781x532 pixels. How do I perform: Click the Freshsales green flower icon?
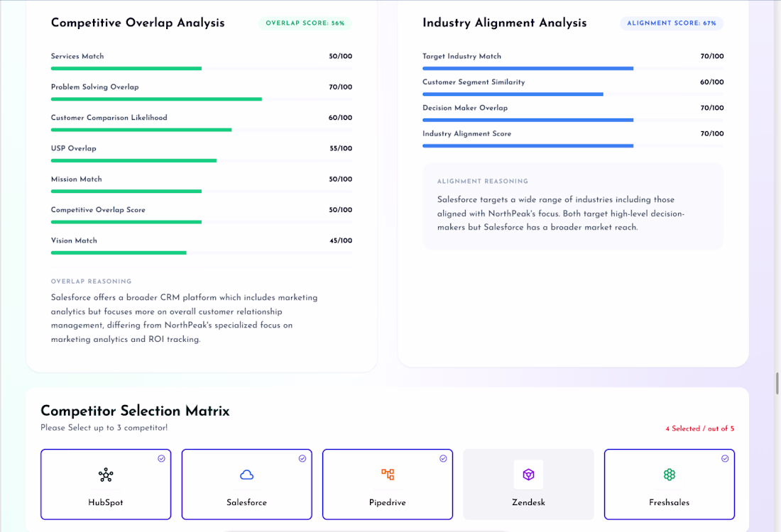click(x=670, y=475)
